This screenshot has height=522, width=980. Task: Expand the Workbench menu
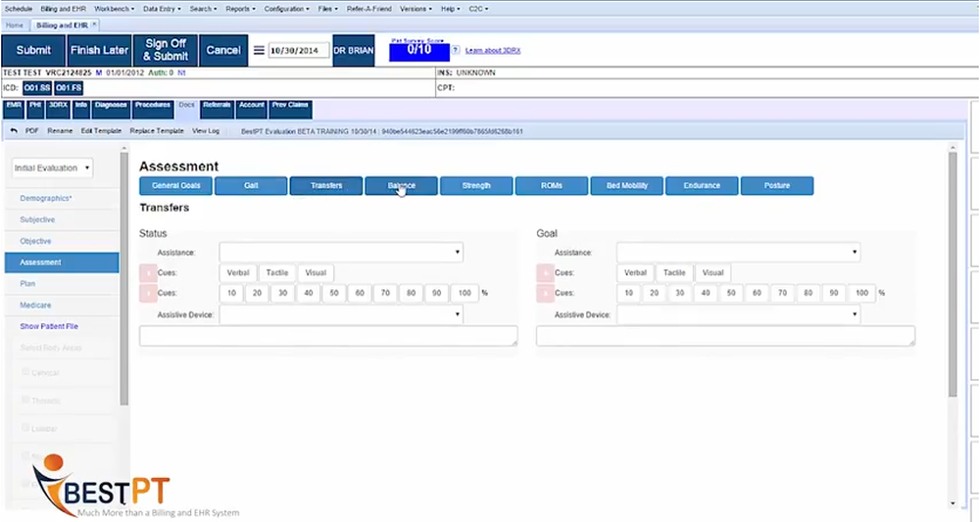tap(114, 9)
